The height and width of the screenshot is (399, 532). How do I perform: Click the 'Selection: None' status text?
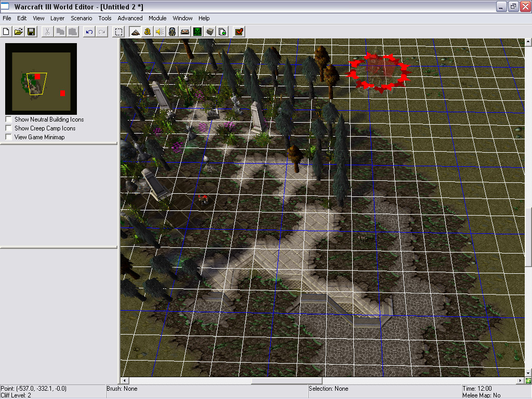pyautogui.click(x=328, y=389)
